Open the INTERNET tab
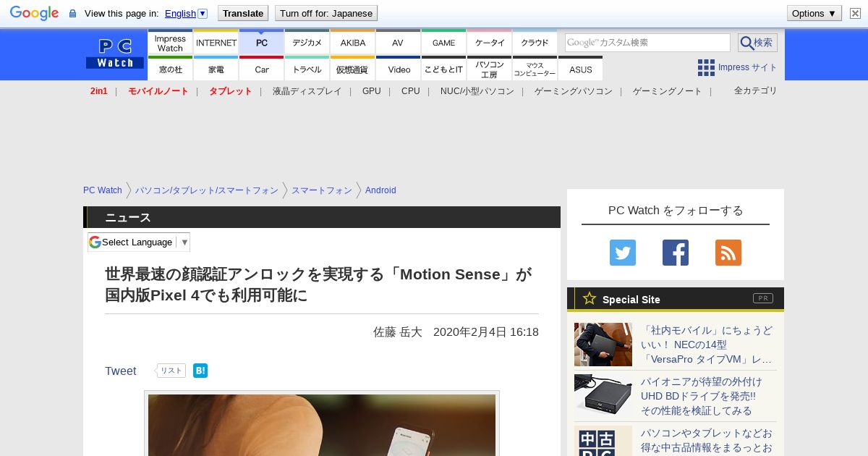Viewport: 868px width, 456px height. point(216,43)
